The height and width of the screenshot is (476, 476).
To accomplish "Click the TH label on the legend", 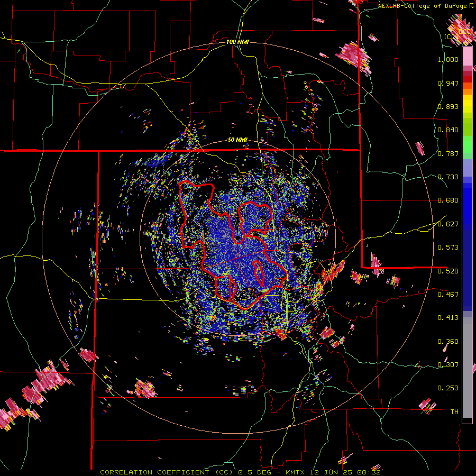I will (454, 412).
